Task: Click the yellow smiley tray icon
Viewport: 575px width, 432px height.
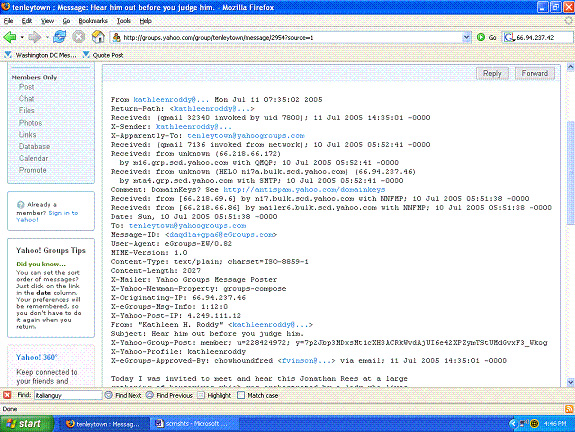Action: [x=535, y=424]
